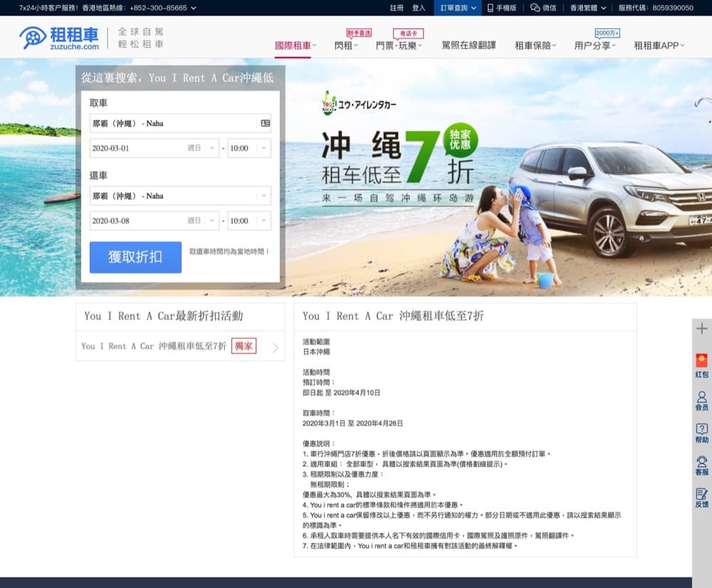Open the 紅包 red envelope sidebar icon
Image resolution: width=712 pixels, height=588 pixels.
click(x=701, y=366)
